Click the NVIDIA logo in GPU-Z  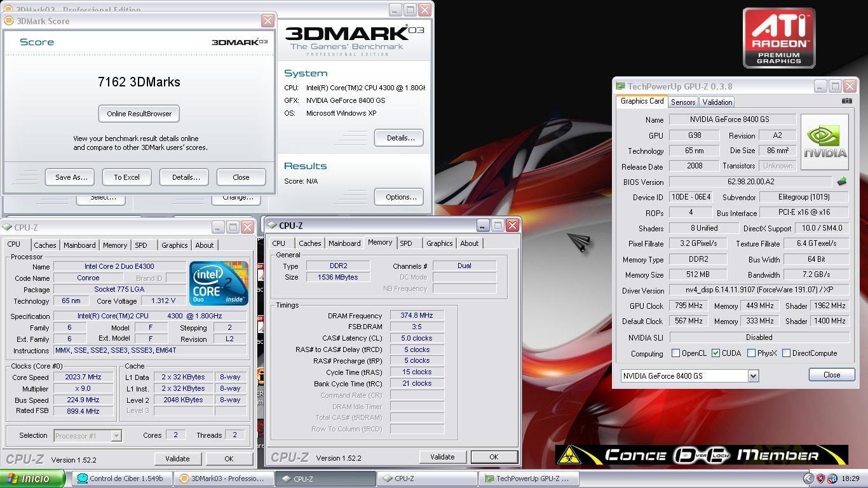tap(825, 142)
